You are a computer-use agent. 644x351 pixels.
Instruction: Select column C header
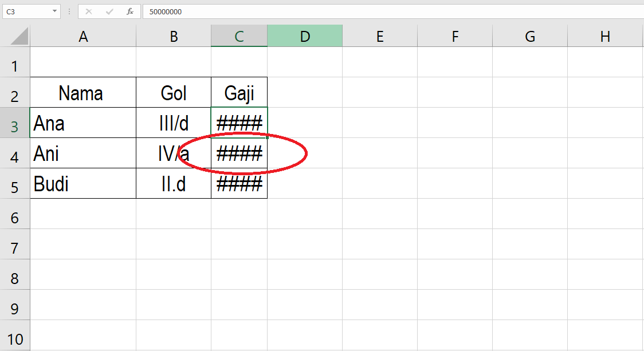(x=239, y=37)
